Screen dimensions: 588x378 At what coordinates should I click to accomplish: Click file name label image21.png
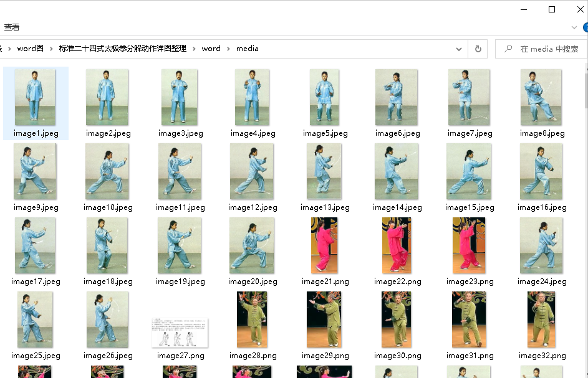tap(325, 281)
